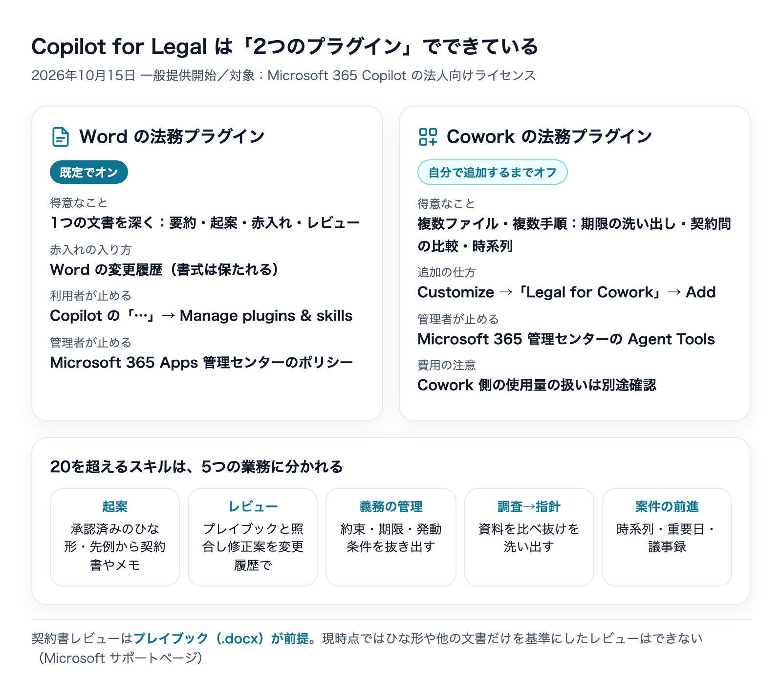Click the 自分で追加するまでオフ badge
This screenshot has width=782, height=700.
coord(492,172)
